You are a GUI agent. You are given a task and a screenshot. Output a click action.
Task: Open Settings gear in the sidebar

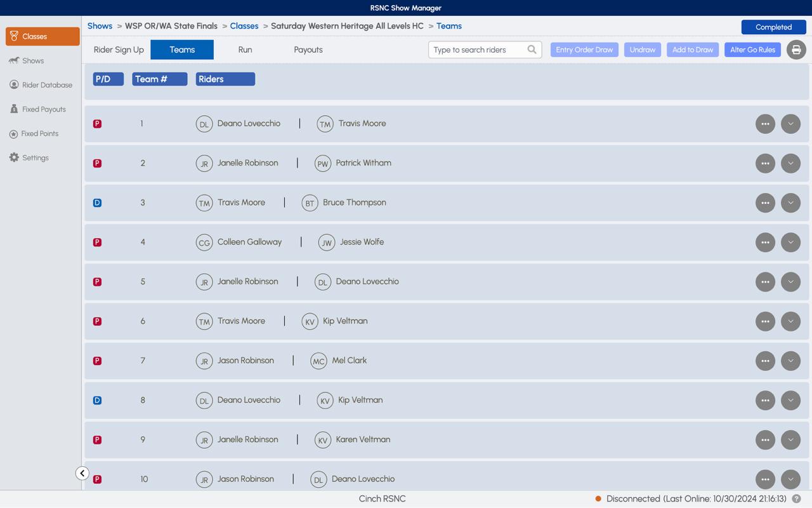click(x=14, y=157)
